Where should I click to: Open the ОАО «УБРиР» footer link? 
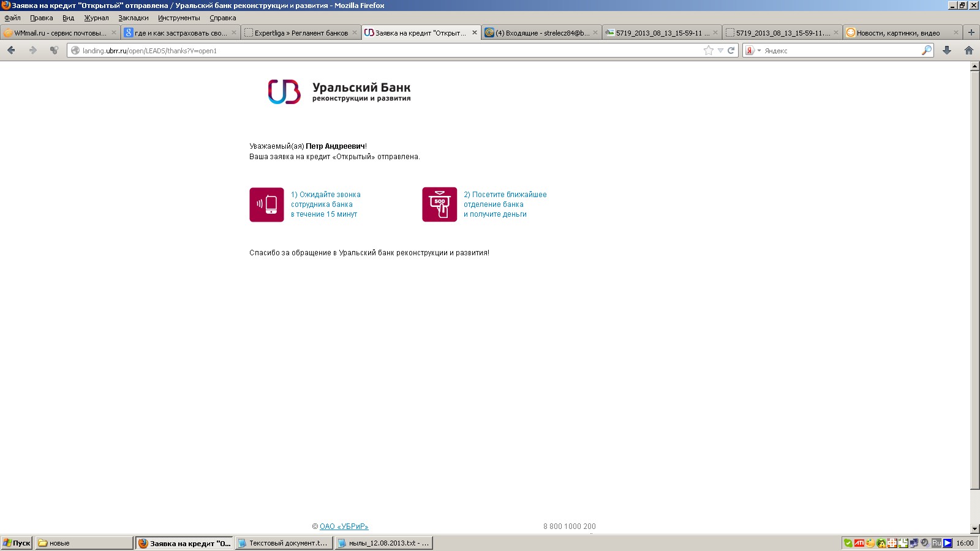(344, 527)
